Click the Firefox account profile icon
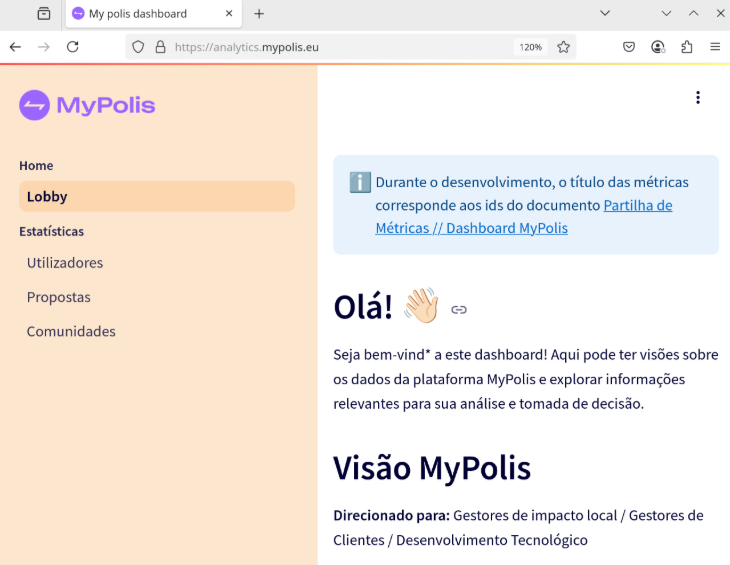The image size is (730, 565). [658, 47]
